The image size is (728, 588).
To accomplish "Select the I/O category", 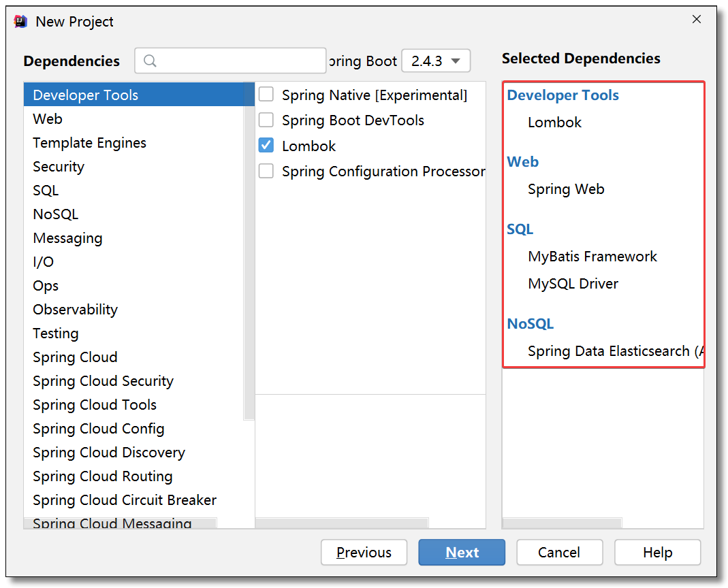I will coord(133,262).
